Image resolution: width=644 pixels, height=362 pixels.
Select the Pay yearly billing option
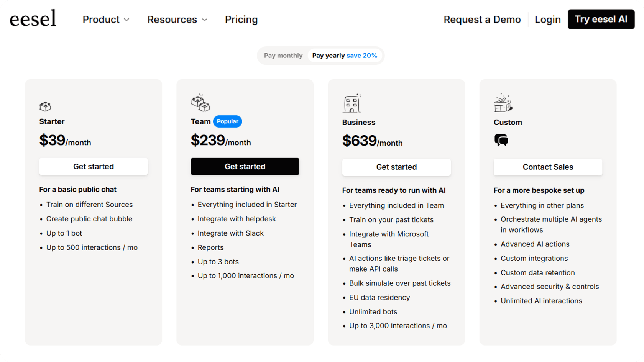tap(344, 56)
